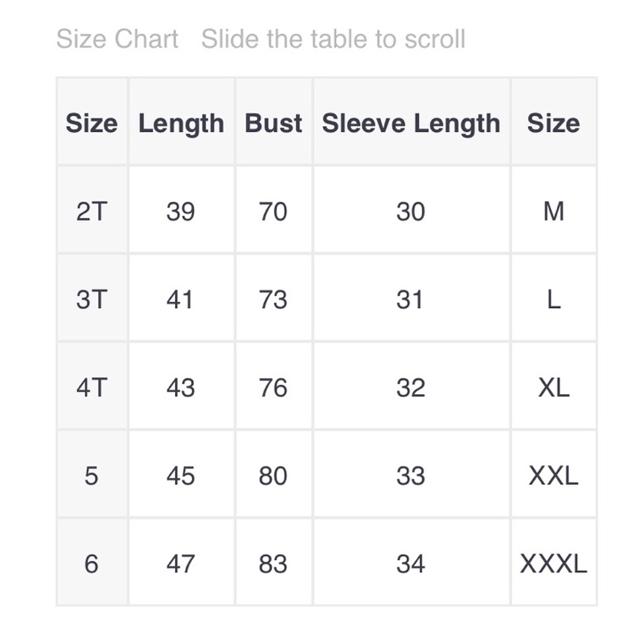
Task: Click the first 'Size' column header
Action: tap(91, 124)
